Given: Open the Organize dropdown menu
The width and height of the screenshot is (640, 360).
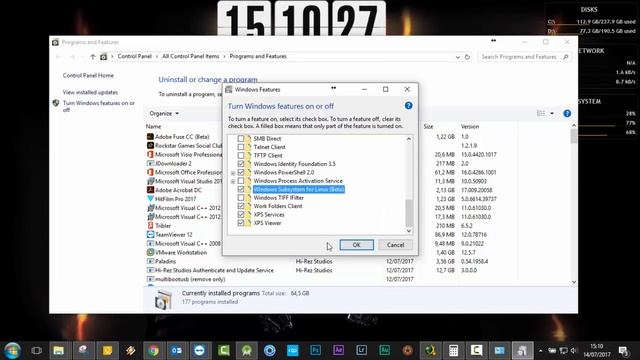Looking at the screenshot, I should point(164,113).
